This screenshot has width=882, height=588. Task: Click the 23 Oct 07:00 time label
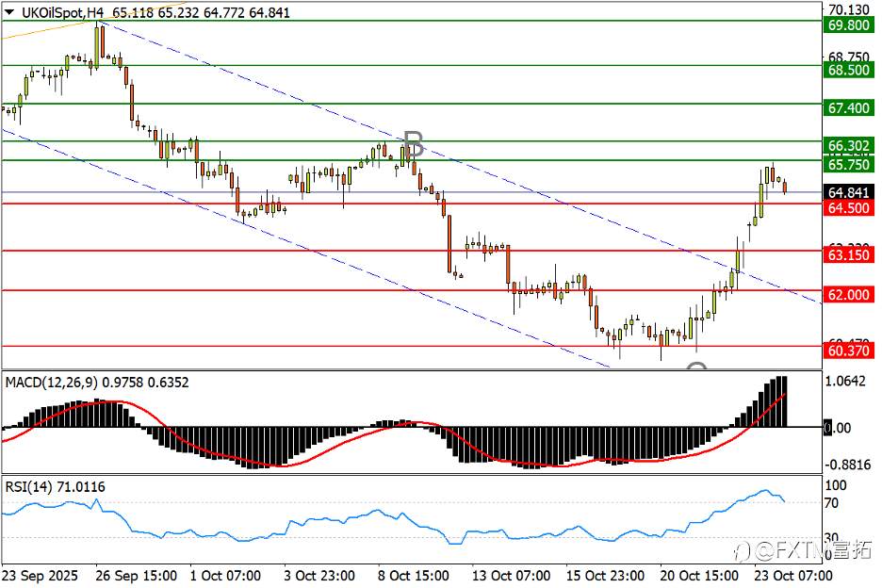pyautogui.click(x=793, y=576)
